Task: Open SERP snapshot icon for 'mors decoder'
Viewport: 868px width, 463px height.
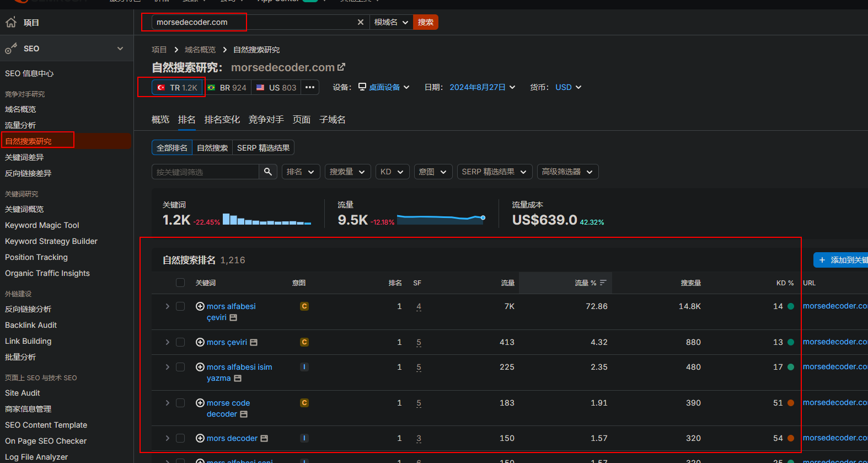Action: pyautogui.click(x=264, y=438)
